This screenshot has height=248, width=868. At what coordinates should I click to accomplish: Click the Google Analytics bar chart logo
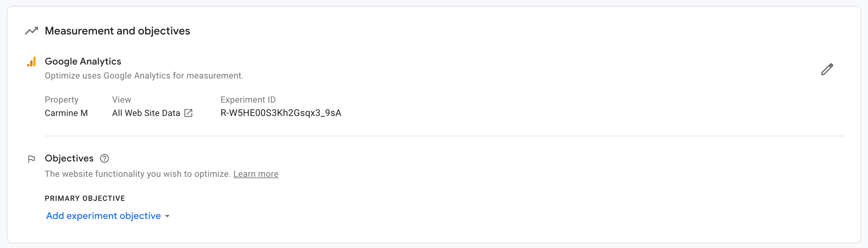[x=32, y=62]
